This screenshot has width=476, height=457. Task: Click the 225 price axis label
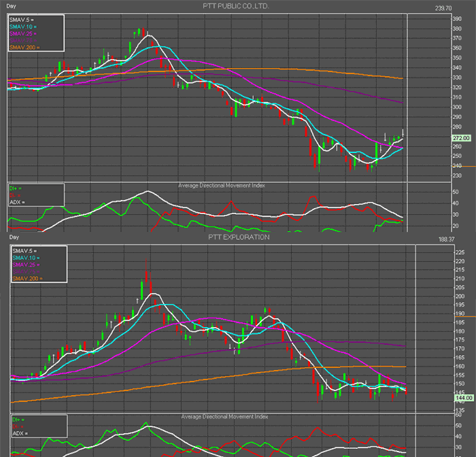click(x=460, y=252)
